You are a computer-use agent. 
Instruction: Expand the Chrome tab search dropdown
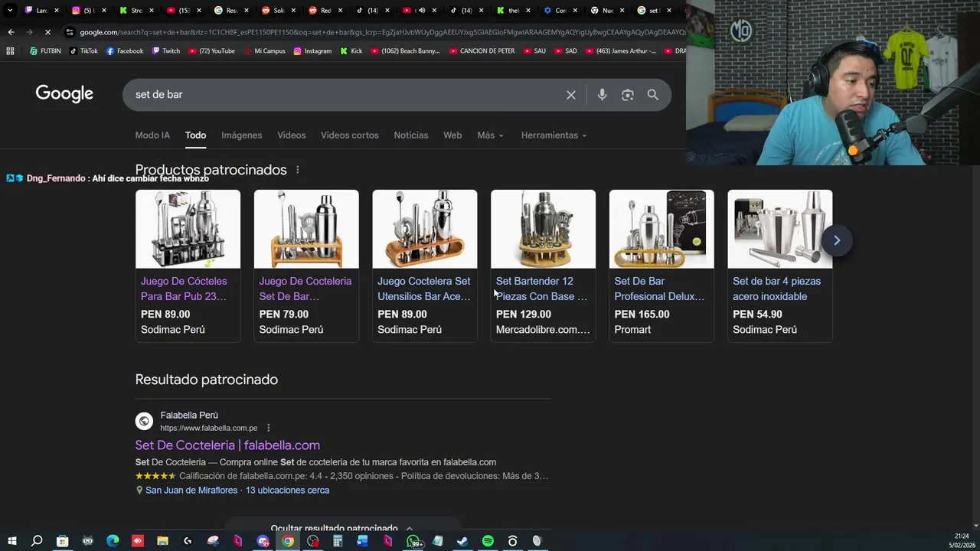(x=10, y=11)
